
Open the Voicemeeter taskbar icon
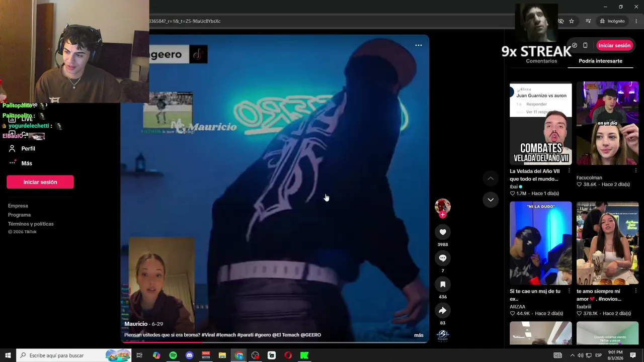tap(206, 355)
